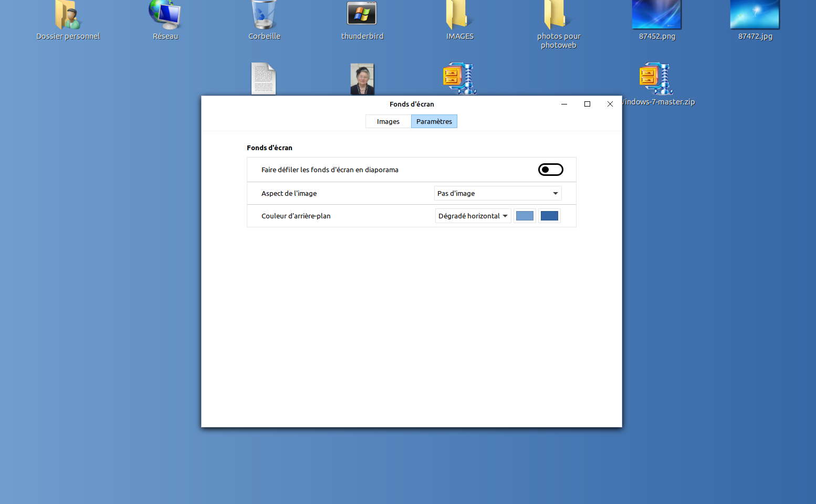
Task: Click the Fonds d'écran window title
Action: click(x=412, y=104)
